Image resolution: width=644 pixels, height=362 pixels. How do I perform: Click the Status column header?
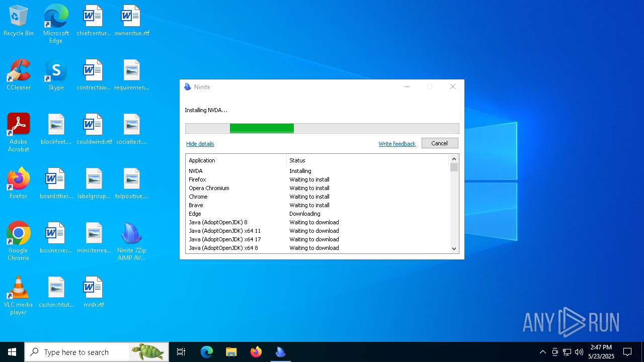[x=367, y=160]
